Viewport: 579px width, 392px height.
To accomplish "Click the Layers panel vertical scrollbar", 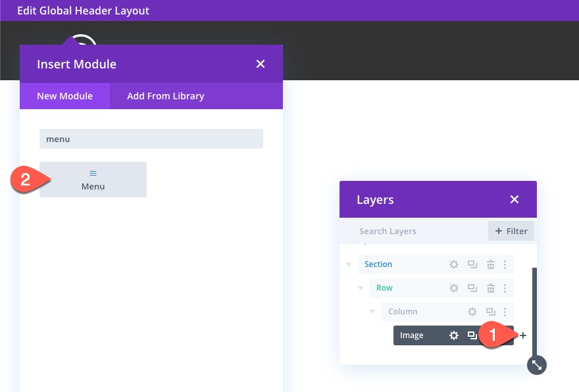I will tap(534, 312).
